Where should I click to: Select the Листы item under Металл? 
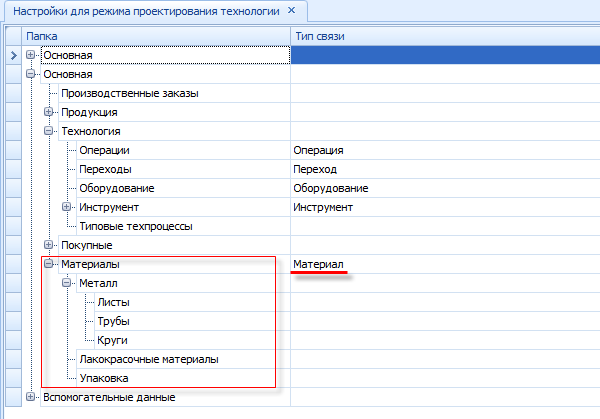(113, 302)
